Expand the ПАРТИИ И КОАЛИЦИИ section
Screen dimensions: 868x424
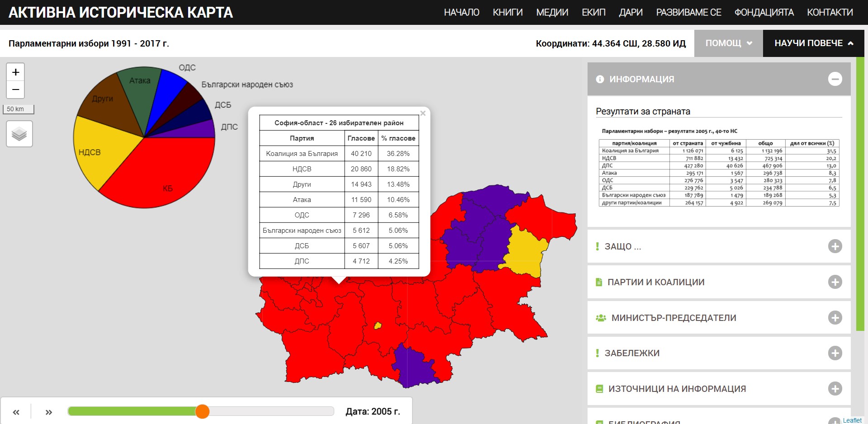835,282
